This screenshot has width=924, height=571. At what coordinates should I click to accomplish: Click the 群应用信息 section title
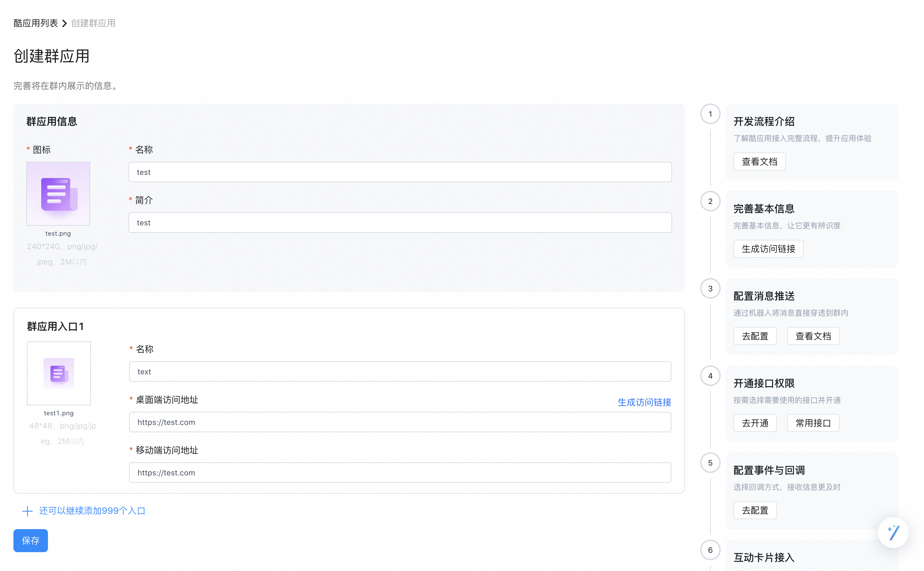(52, 121)
